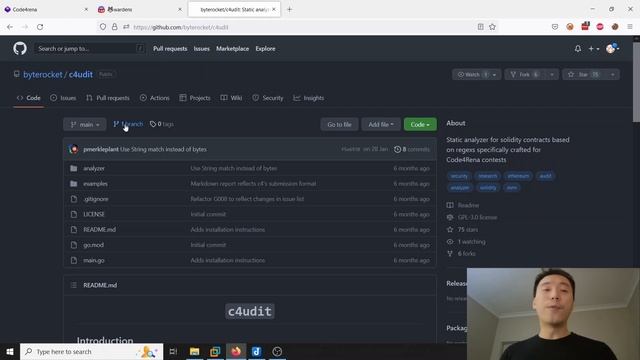
Task: Select the Code tab
Action: point(29,98)
